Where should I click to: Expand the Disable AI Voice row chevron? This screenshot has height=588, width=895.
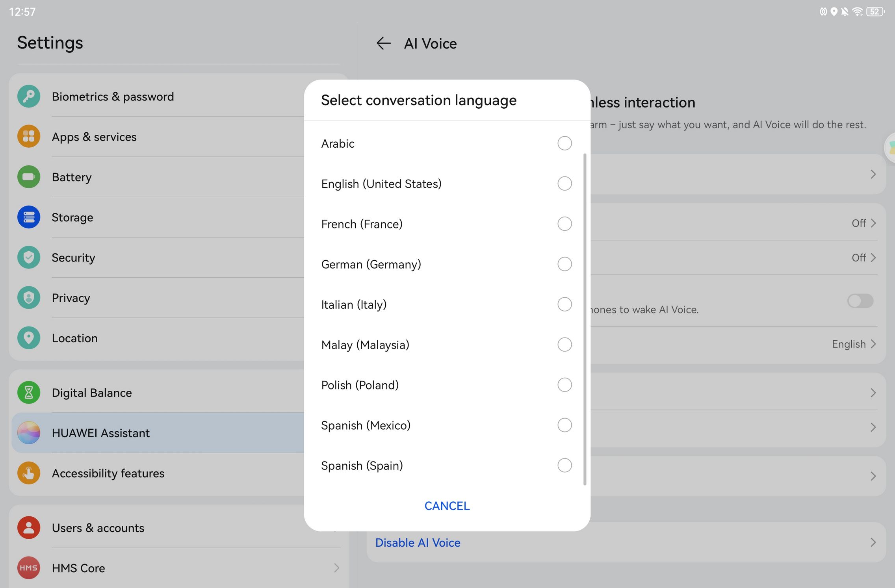click(873, 543)
